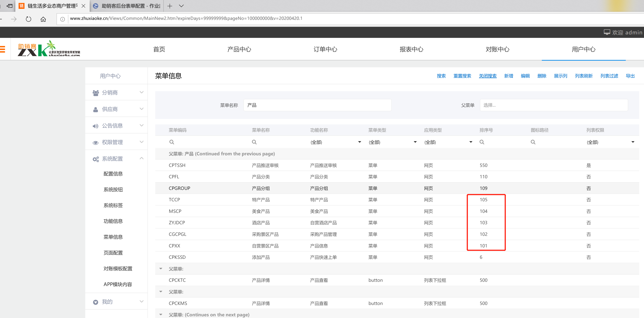Click search icon under 排序号 column

coord(482,142)
